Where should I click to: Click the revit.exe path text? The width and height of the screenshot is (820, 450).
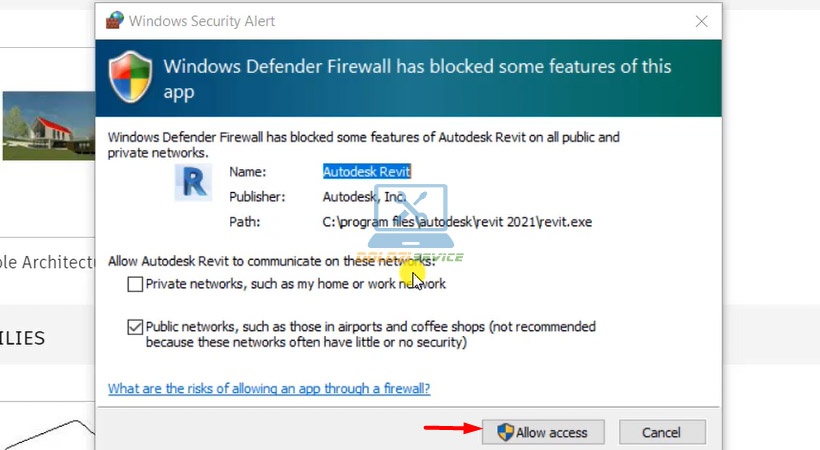(457, 222)
